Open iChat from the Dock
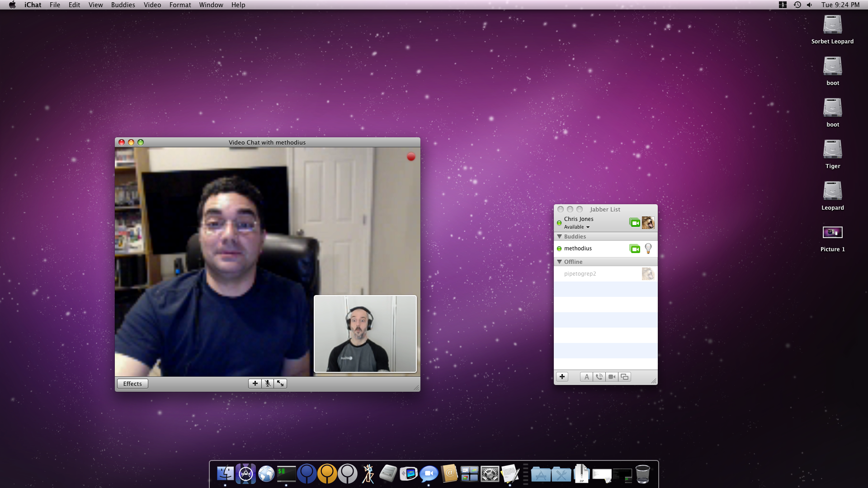This screenshot has height=488, width=868. [x=429, y=474]
